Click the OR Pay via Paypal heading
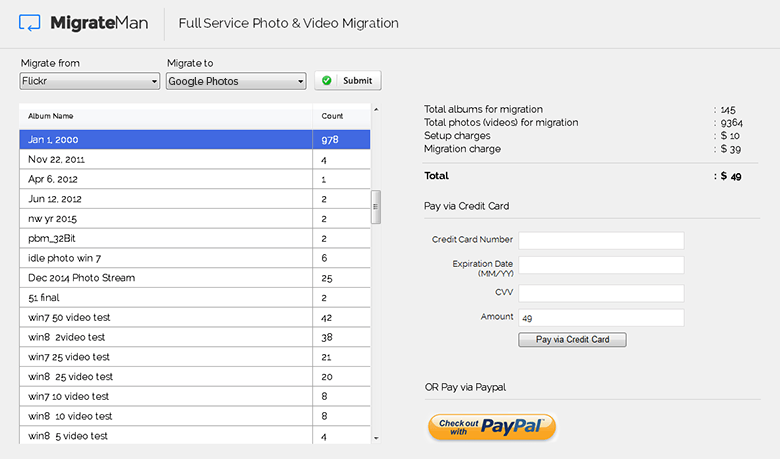 click(465, 387)
